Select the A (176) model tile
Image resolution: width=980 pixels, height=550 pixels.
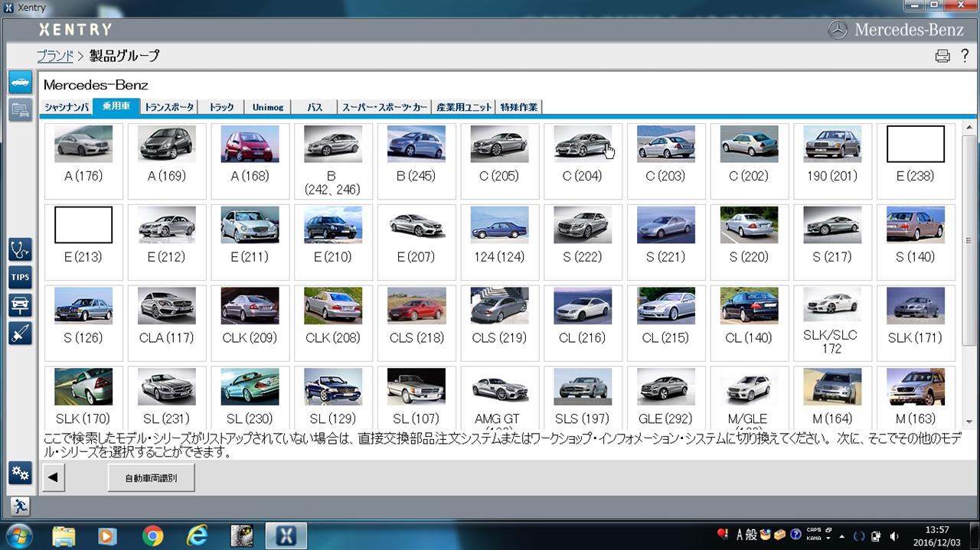click(x=83, y=161)
